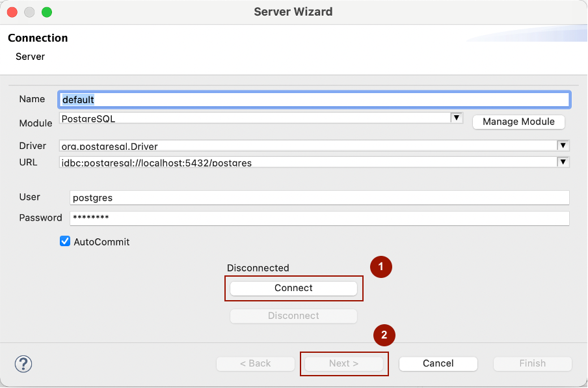Image resolution: width=588 pixels, height=388 pixels.
Task: Open help via the question mark icon
Action: pos(23,365)
